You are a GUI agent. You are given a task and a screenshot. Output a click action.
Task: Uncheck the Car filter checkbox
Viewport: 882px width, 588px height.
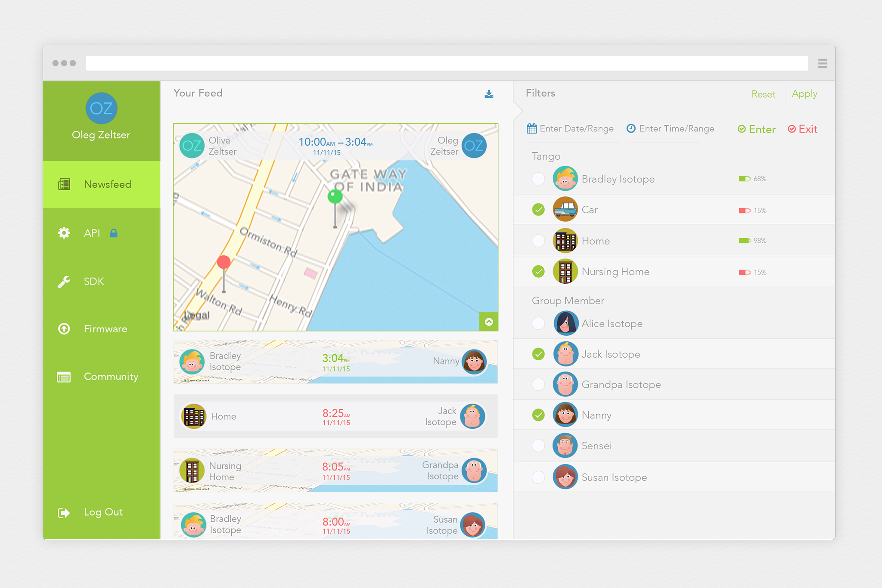[538, 210]
